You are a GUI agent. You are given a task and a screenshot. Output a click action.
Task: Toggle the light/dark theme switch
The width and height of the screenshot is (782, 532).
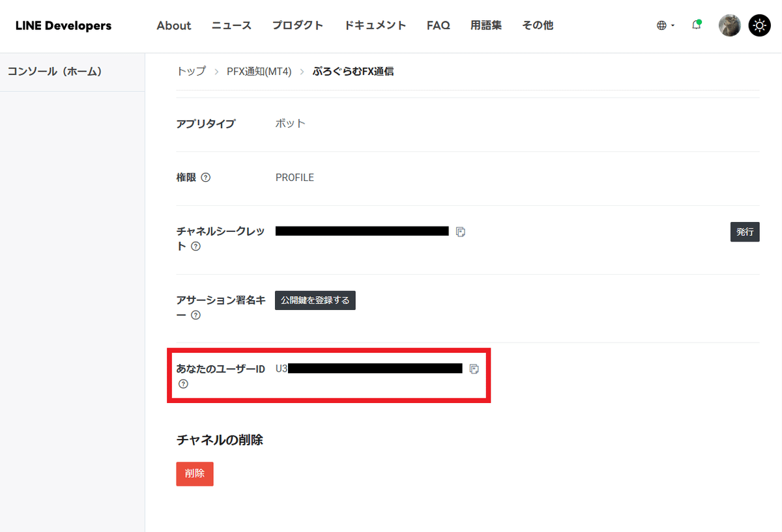click(x=759, y=25)
